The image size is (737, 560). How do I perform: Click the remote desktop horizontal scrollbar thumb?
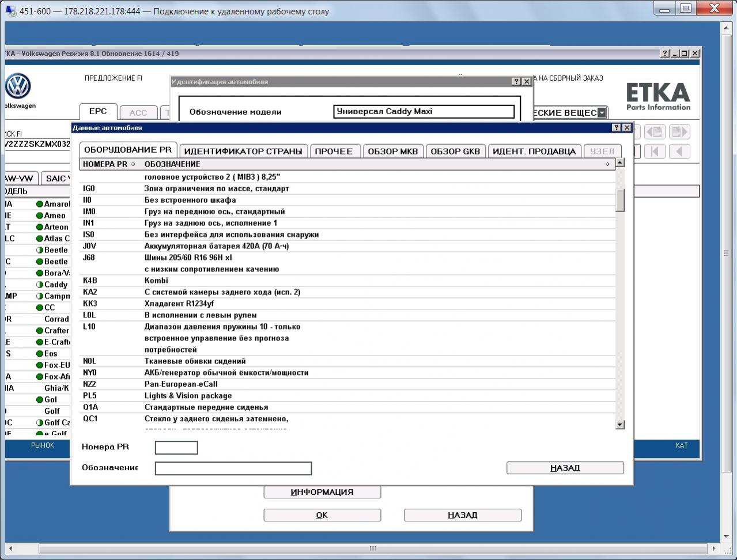click(373, 548)
